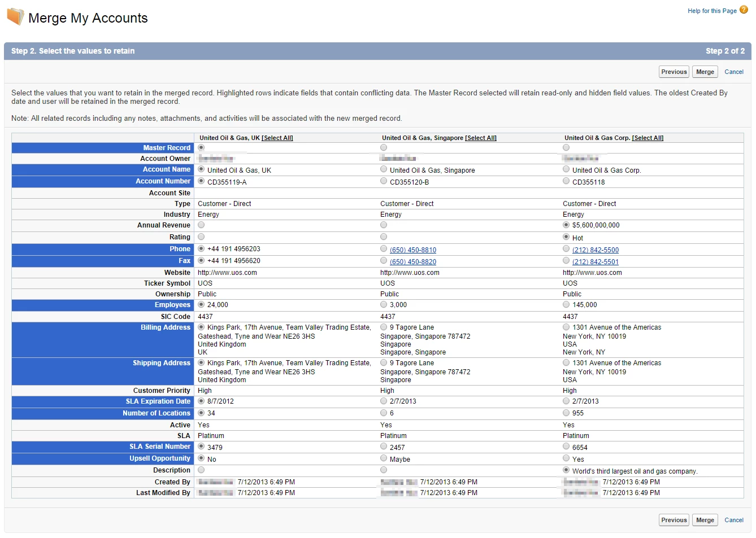Select 9 Tagore Lane billing address
Viewport: 756px width, 538px height.
tap(384, 326)
